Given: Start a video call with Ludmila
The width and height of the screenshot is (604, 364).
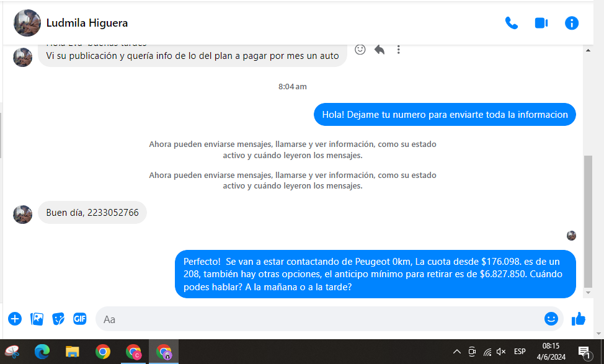Looking at the screenshot, I should click(x=541, y=24).
